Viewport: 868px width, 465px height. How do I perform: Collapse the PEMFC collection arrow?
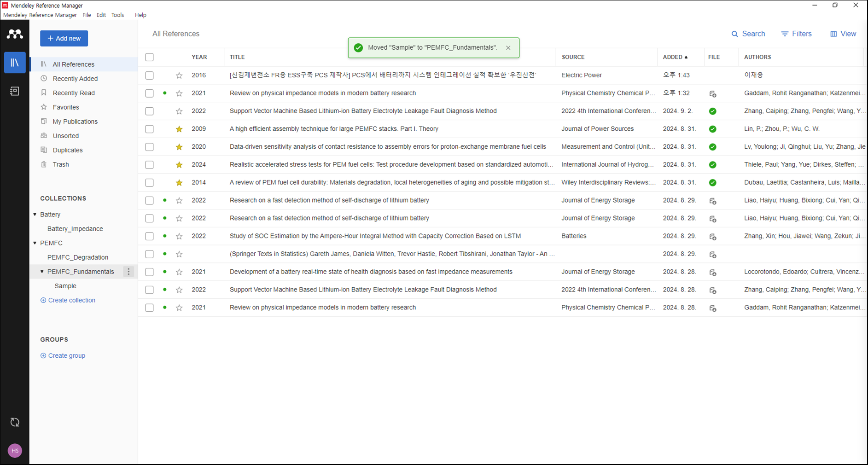[35, 243]
